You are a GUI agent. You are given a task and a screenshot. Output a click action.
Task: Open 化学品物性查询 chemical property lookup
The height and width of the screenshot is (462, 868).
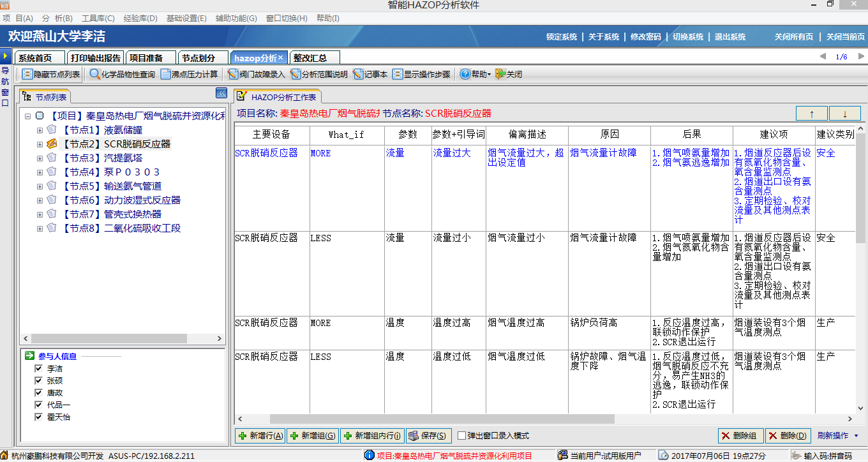(x=122, y=74)
